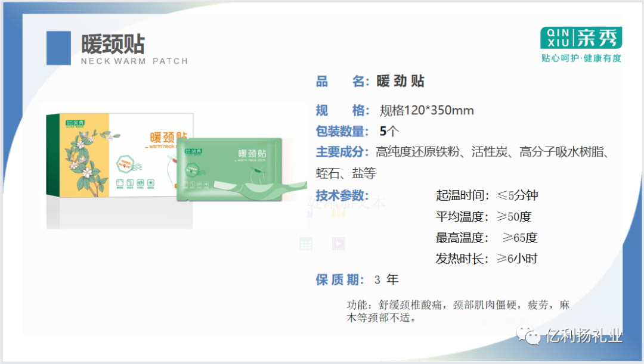Click the line 起温时间: ≤5分钟
The width and height of the screenshot is (644, 364).
pyautogui.click(x=487, y=195)
